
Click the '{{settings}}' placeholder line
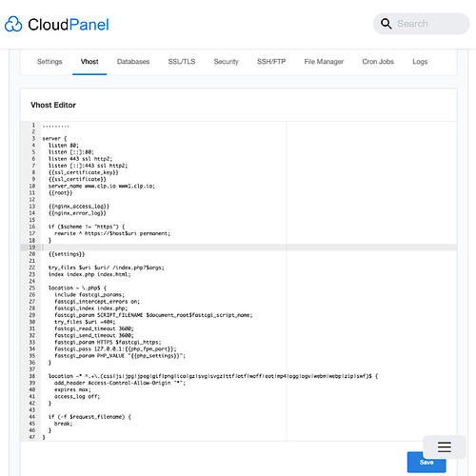click(x=67, y=254)
